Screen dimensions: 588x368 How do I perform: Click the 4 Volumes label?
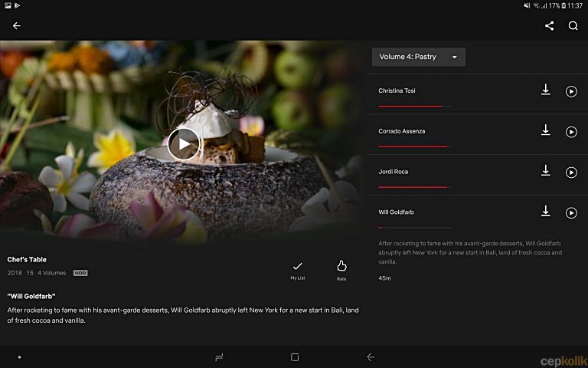(52, 273)
